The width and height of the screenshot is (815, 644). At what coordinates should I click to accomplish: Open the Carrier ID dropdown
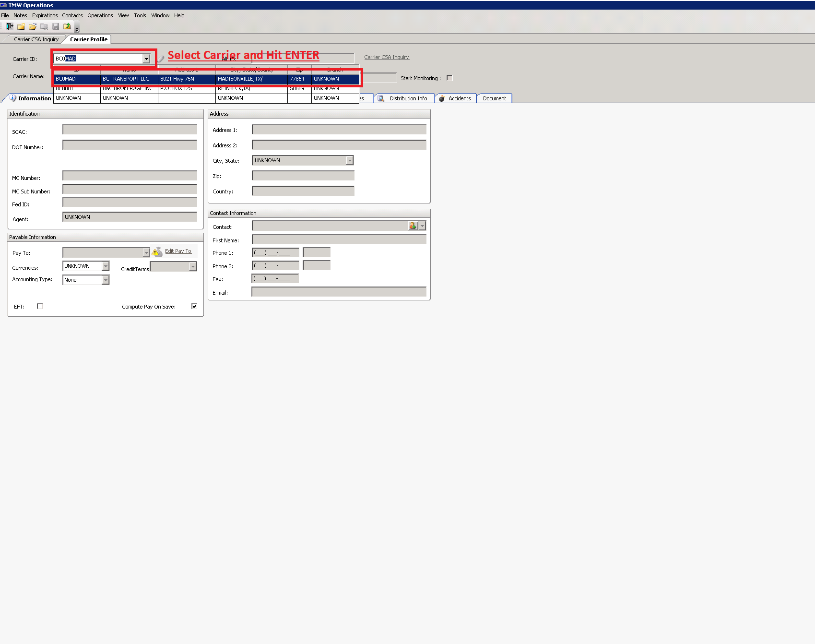coord(147,59)
